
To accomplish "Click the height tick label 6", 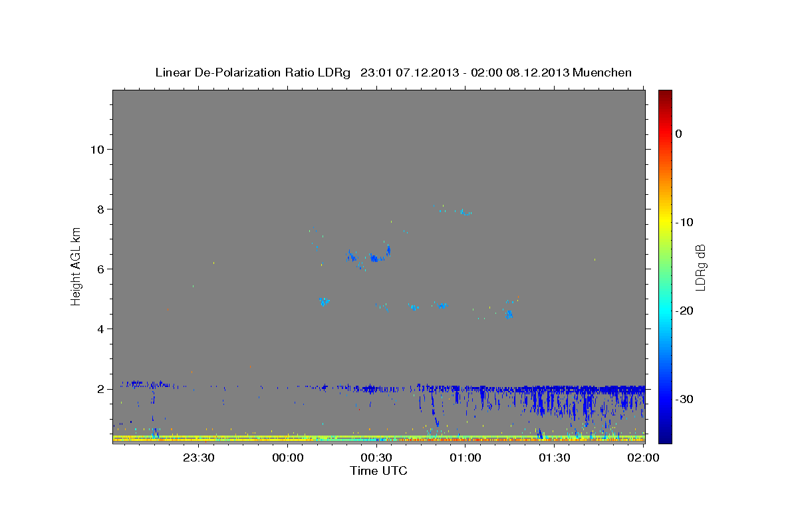I will [x=100, y=269].
